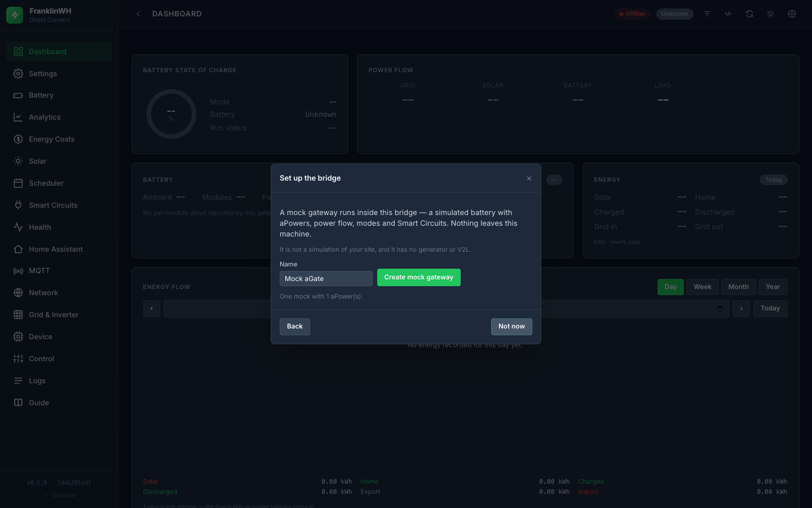Switch Energy Flow to Week view

703,287
